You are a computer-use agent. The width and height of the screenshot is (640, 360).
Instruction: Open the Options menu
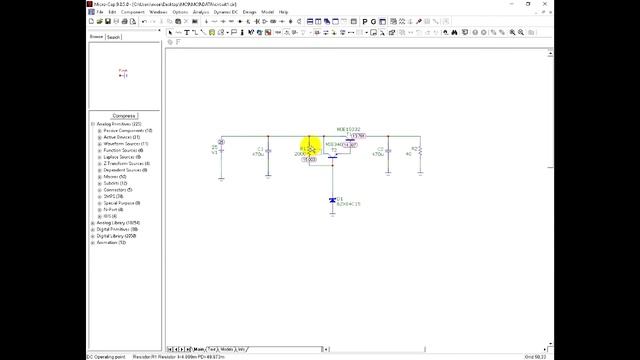(180, 12)
